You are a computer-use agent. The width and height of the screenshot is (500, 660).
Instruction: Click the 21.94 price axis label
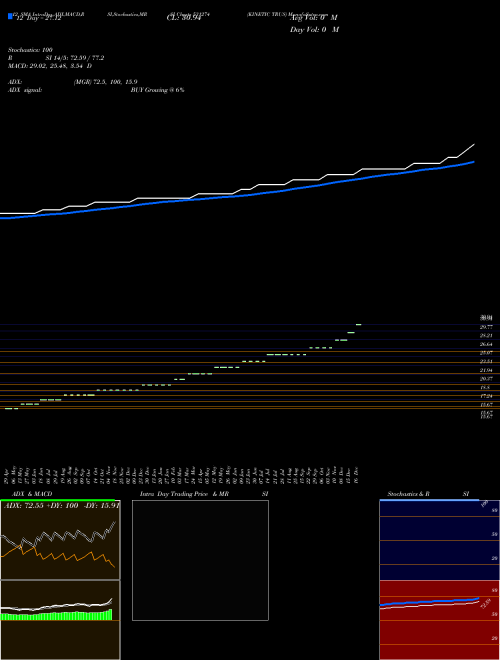pyautogui.click(x=486, y=370)
